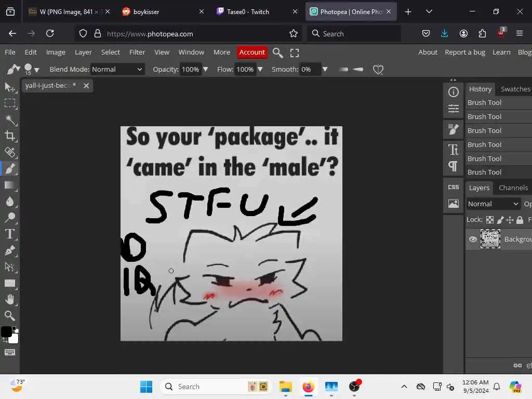Click the search magnifier next to Account

[x=278, y=52]
